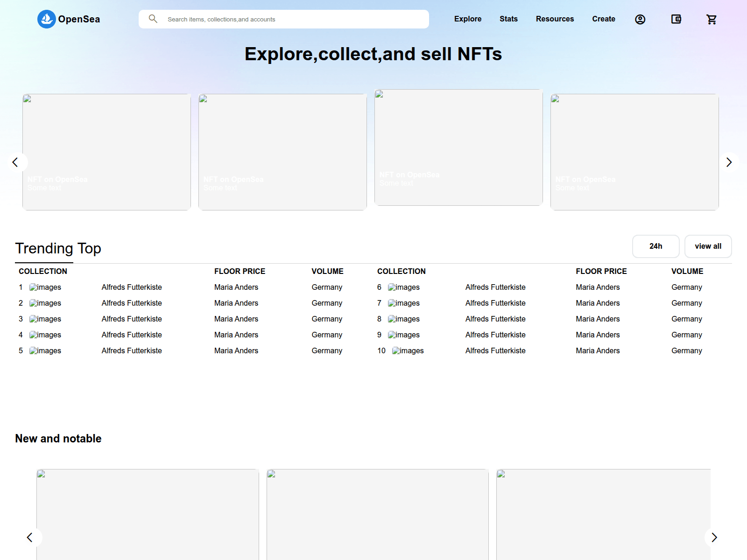The image size is (747, 560).
Task: Open the middle New and notable card
Action: click(378, 514)
